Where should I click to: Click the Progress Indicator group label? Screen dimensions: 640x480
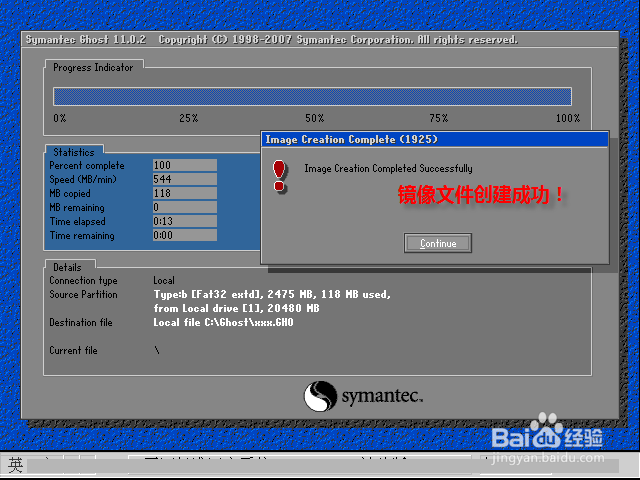pos(93,67)
